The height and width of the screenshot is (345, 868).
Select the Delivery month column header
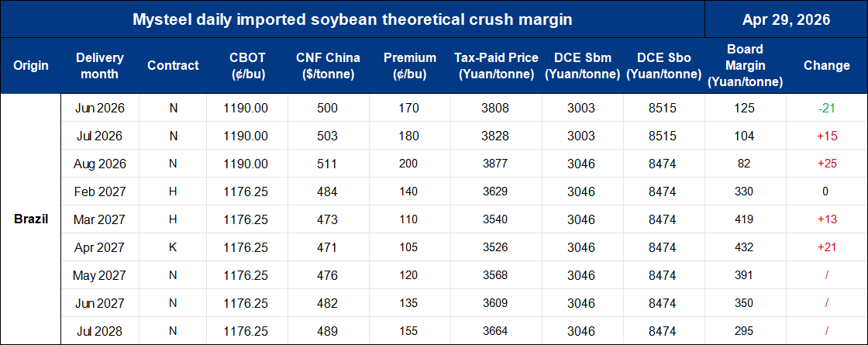click(98, 66)
